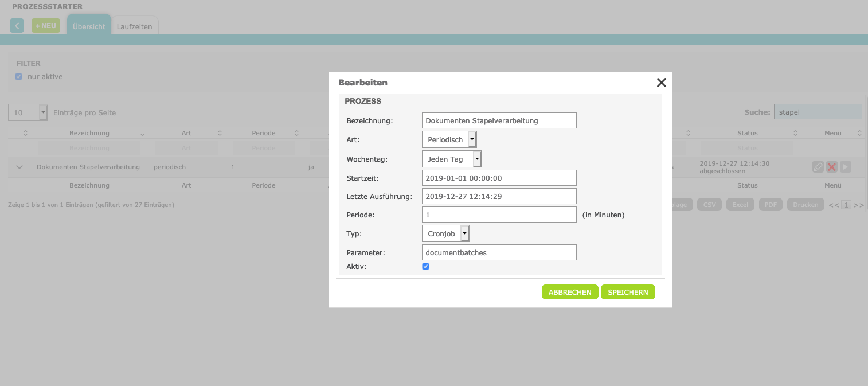The height and width of the screenshot is (386, 868).
Task: Switch to the Laufzeiten tab
Action: (x=134, y=26)
